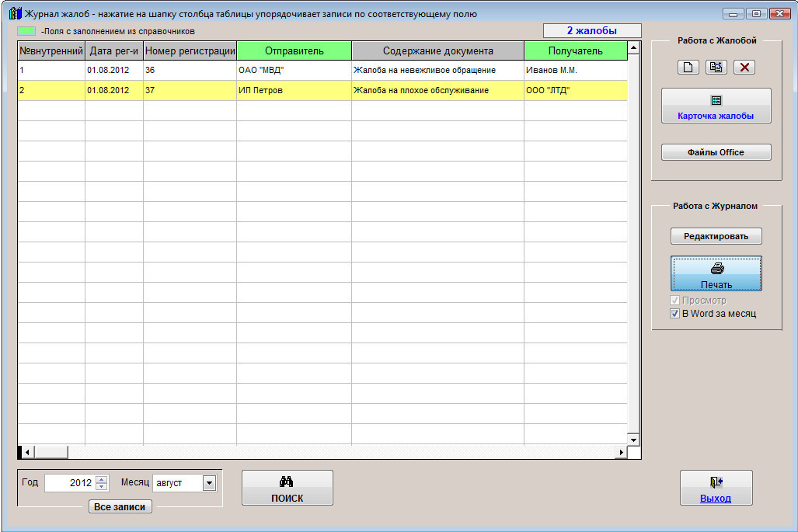Image resolution: width=798 pixels, height=532 pixels.
Task: Increase the year with the up spinner arrow
Action: 102,479
